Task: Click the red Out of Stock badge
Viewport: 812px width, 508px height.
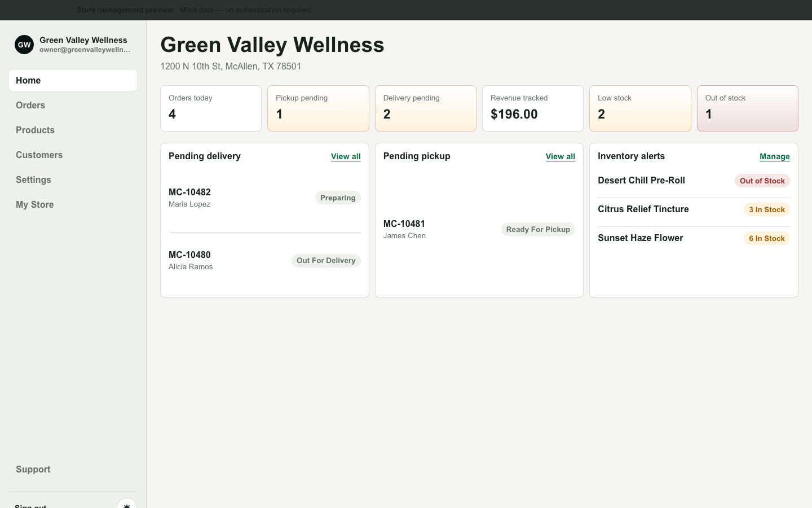Action: [x=762, y=181]
